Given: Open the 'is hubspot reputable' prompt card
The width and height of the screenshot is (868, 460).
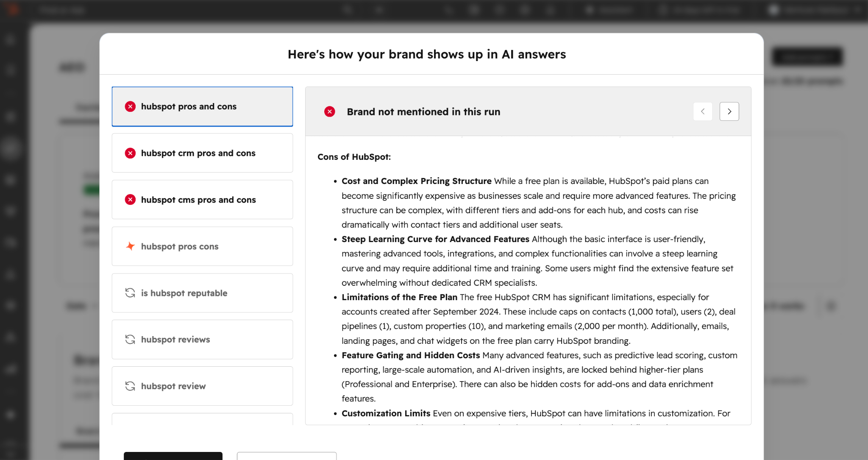Looking at the screenshot, I should tap(202, 293).
